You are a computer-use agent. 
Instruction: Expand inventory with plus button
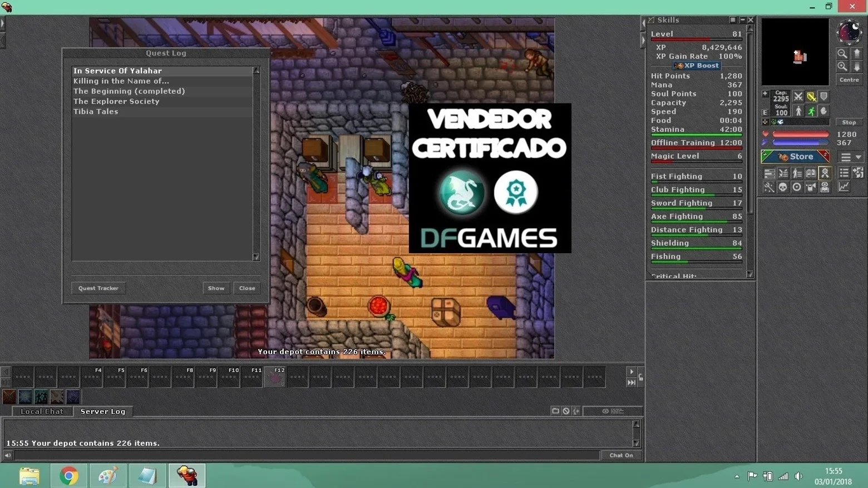(x=765, y=94)
